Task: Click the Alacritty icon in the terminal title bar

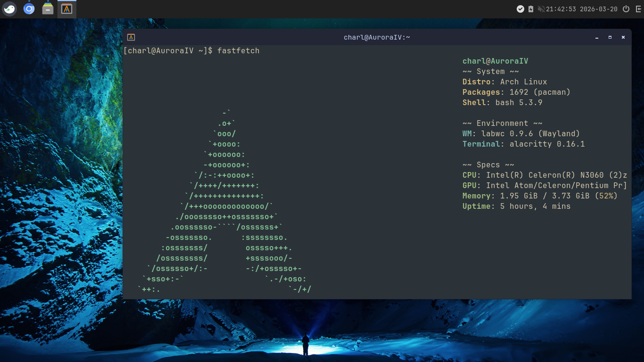Action: (131, 37)
